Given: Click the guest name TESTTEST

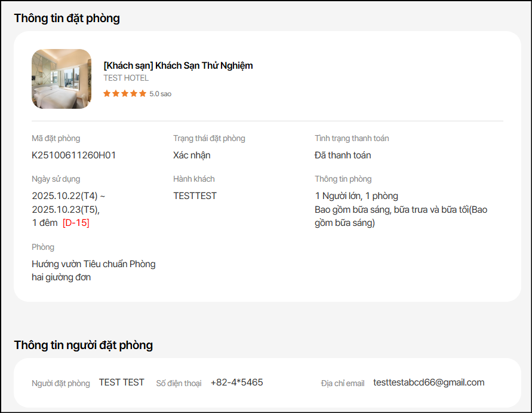Looking at the screenshot, I should 195,196.
